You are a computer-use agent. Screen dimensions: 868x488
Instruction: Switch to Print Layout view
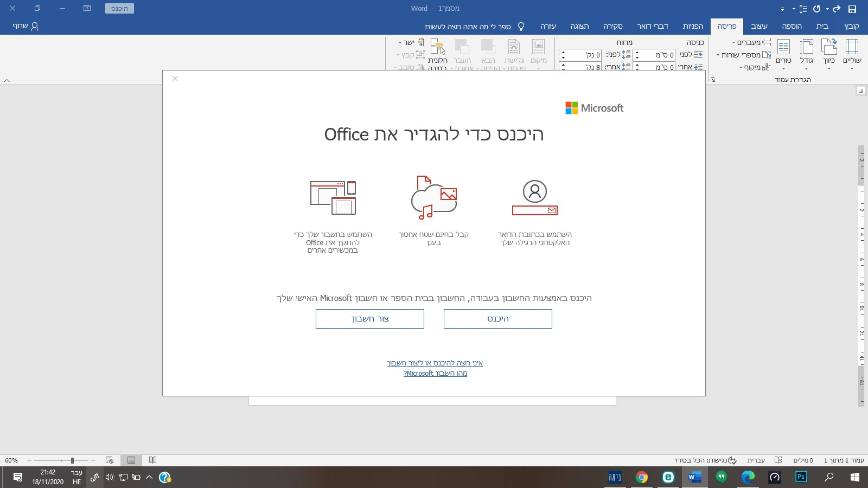(x=131, y=460)
